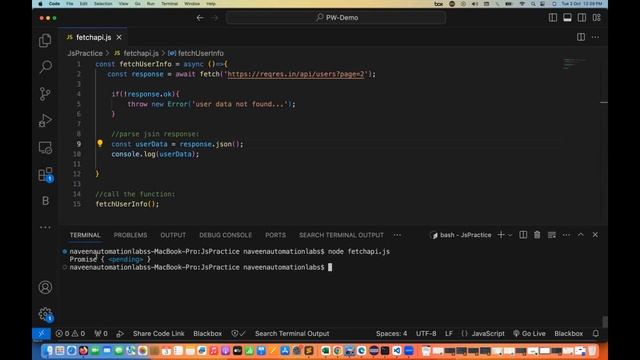This screenshot has height=360, width=640.
Task: Click the ports forwarded status item
Action: point(101,333)
